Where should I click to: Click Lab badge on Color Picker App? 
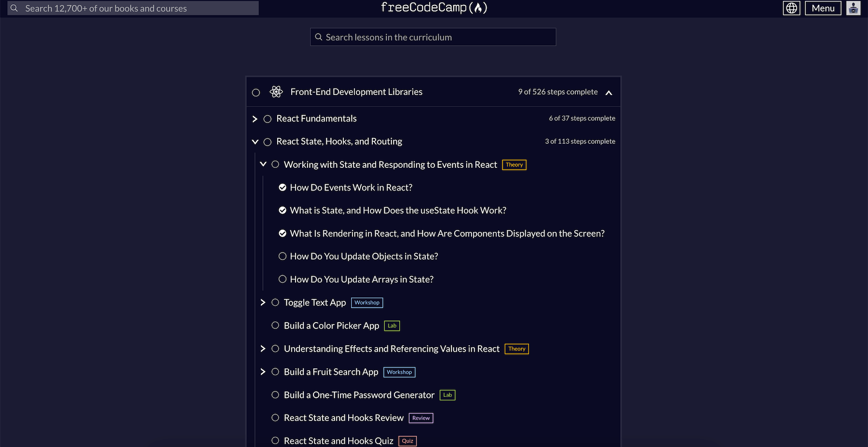(x=392, y=326)
